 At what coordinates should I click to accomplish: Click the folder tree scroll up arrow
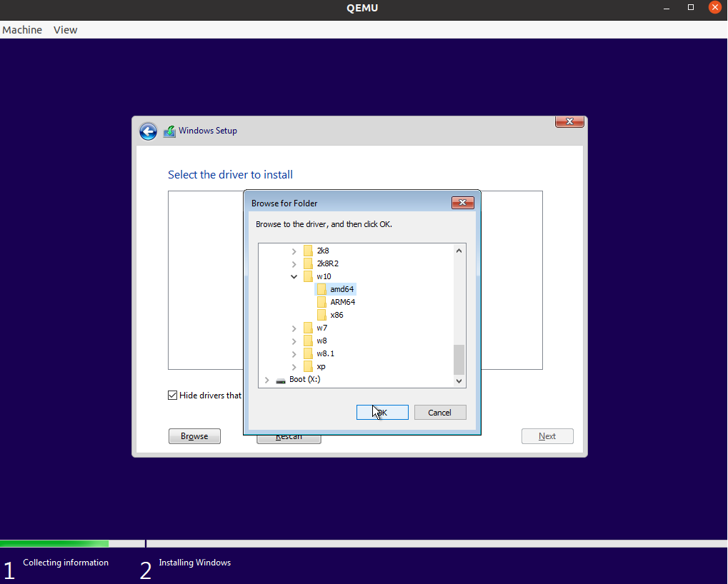pos(459,251)
